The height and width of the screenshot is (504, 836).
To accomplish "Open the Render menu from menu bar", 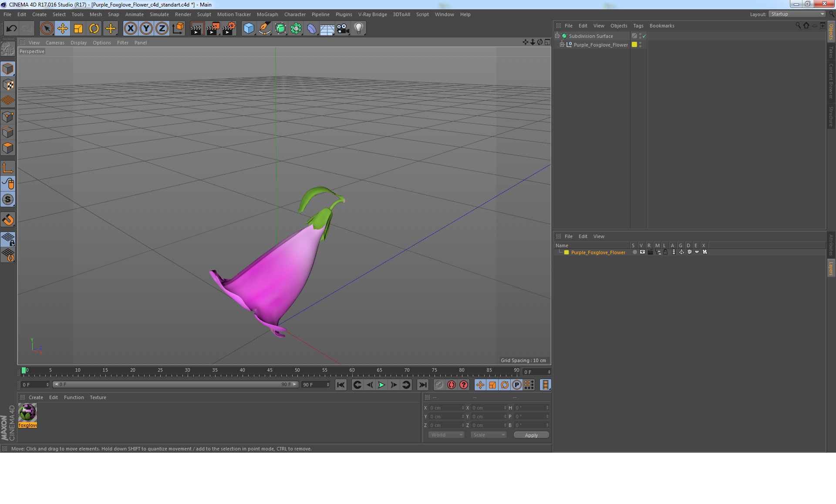I will pyautogui.click(x=183, y=14).
